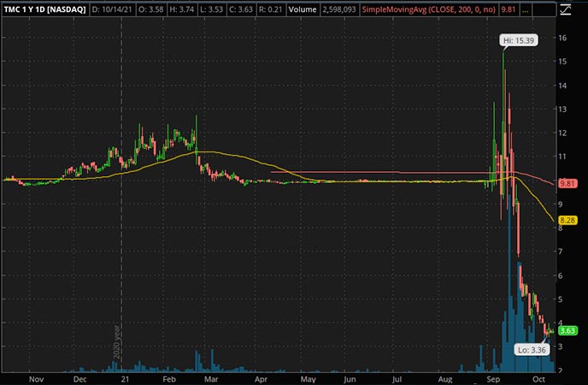The image size is (588, 385).
Task: Click the 2 level on price axis
Action: click(x=561, y=370)
